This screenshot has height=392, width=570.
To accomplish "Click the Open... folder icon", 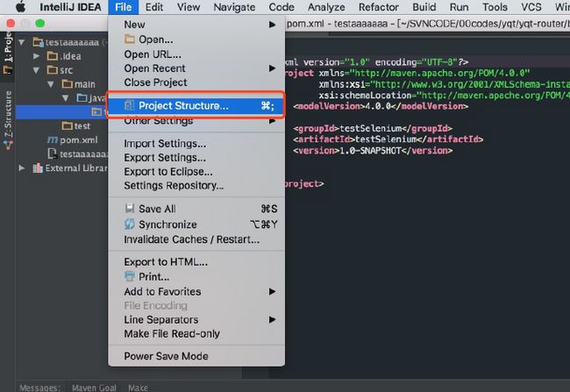I will (130, 39).
